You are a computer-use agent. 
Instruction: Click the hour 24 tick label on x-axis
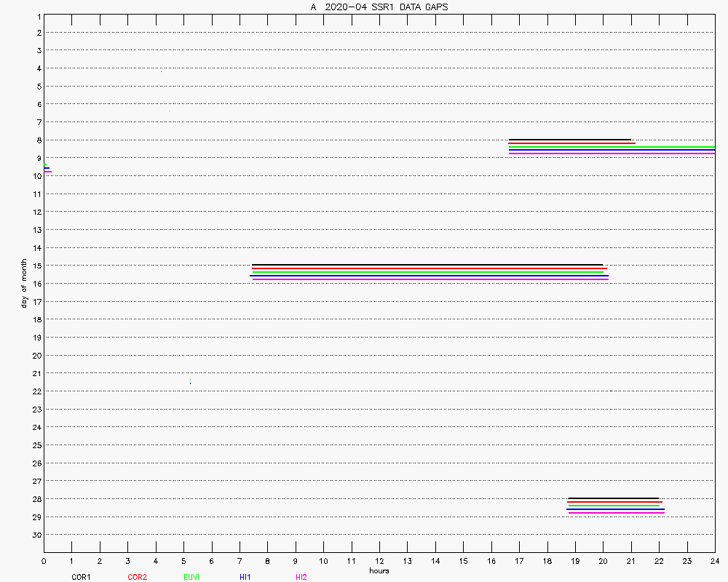click(x=715, y=562)
